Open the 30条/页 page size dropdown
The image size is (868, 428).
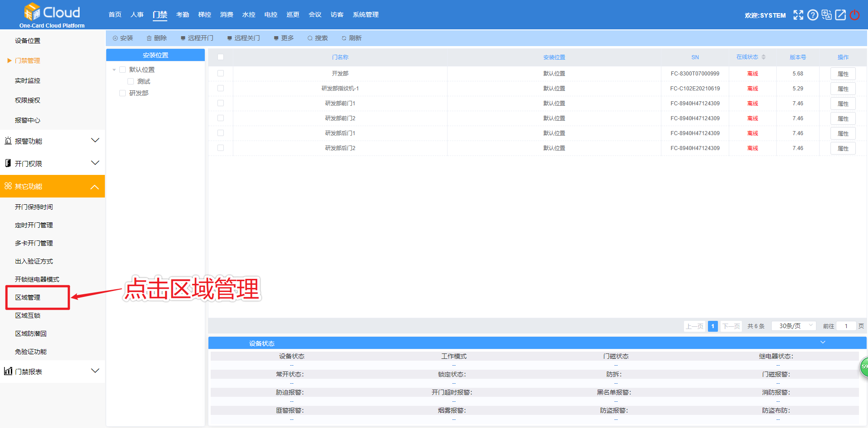(793, 326)
